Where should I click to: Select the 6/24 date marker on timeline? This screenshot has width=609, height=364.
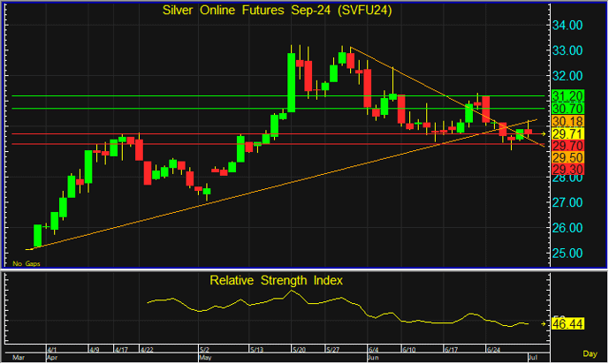point(492,348)
